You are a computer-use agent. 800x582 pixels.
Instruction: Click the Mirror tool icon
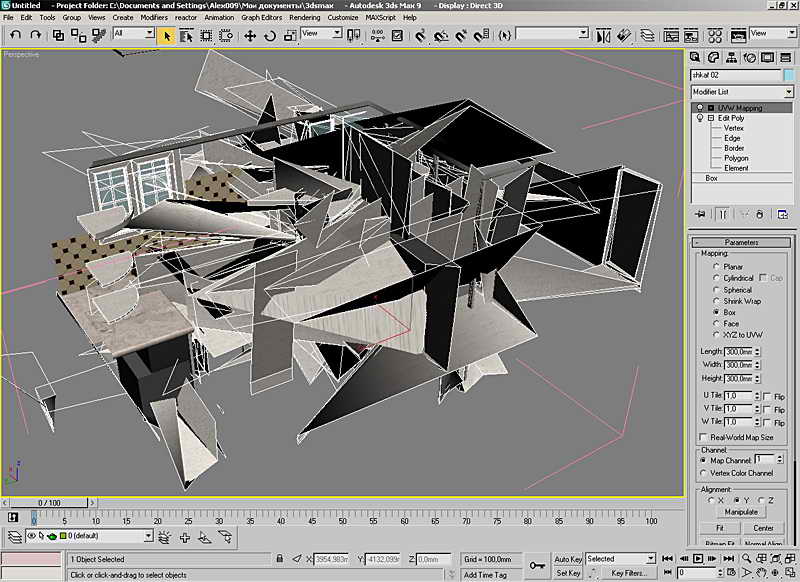(603, 35)
